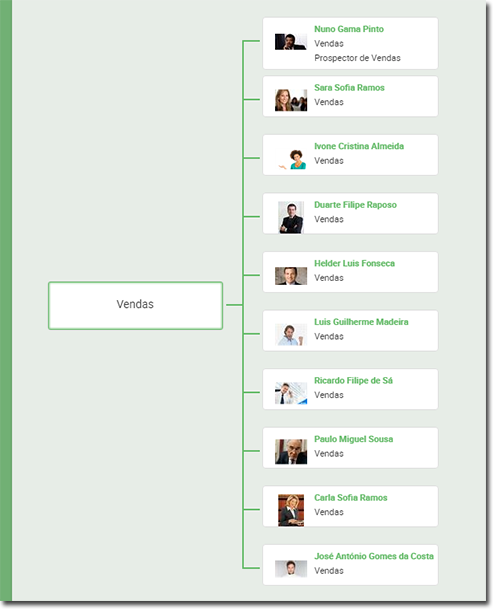Open the Ivone Cristina Almeida link
Image resolution: width=496 pixels, height=613 pixels.
pyautogui.click(x=359, y=146)
